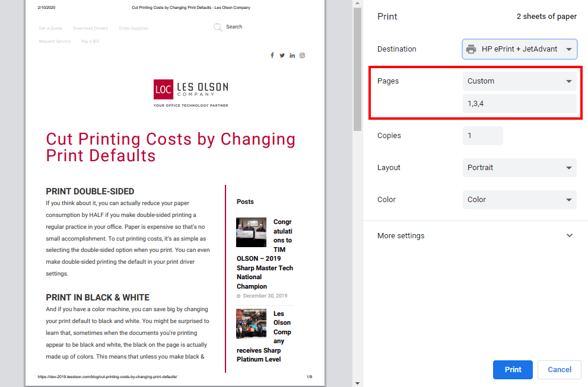588x387 pixels.
Task: Click the preview scrollbar down arrow
Action: pos(357,383)
